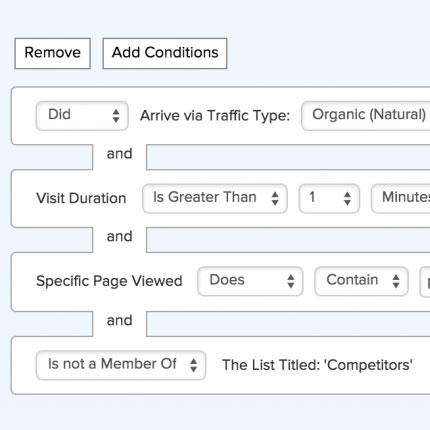Open the visit duration number selector showing 1
The height and width of the screenshot is (430, 430).
tap(329, 198)
